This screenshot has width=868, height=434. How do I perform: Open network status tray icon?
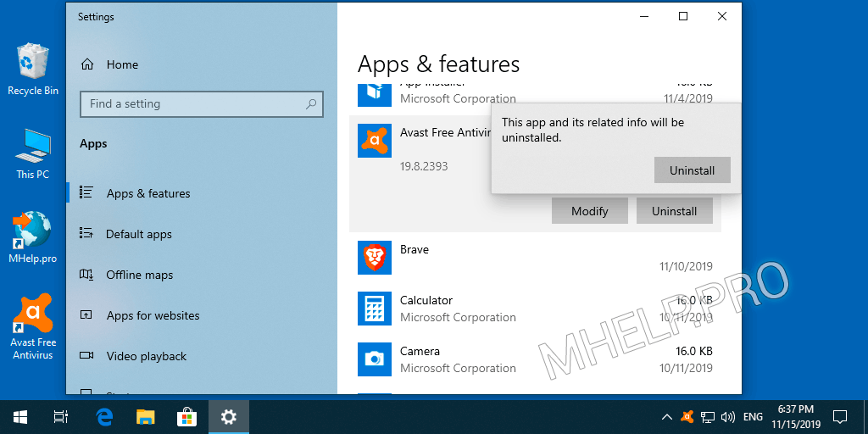tap(707, 417)
